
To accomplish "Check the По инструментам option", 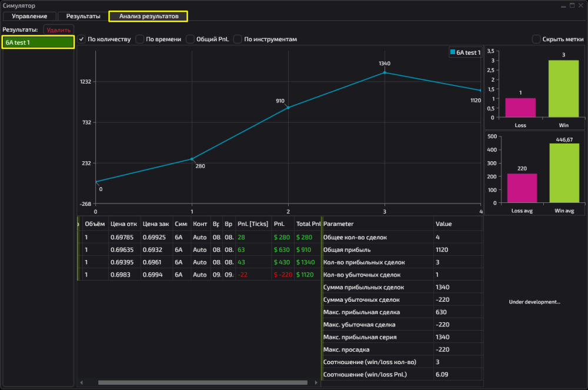I will [238, 39].
